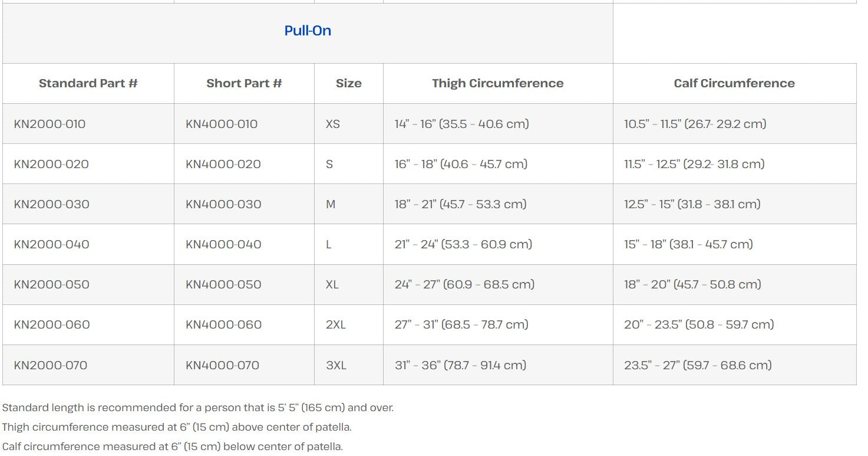This screenshot has height=456, width=868.
Task: Select short part number KN4000-020
Action: [223, 164]
